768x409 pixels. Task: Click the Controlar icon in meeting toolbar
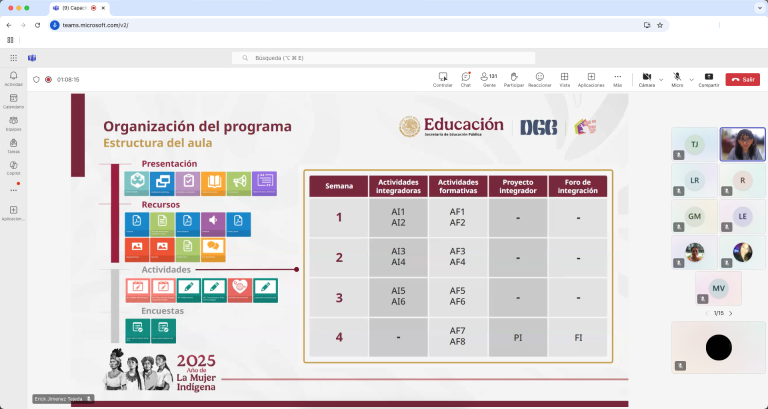pos(443,77)
